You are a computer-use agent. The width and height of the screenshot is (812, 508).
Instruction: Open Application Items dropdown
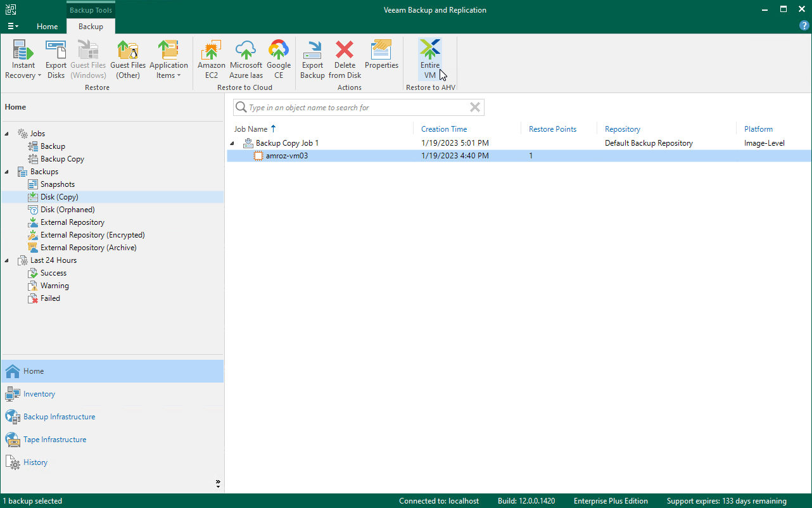(x=168, y=60)
